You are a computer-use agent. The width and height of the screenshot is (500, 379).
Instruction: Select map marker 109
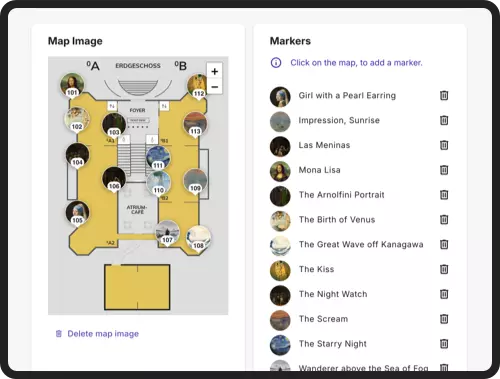click(195, 181)
